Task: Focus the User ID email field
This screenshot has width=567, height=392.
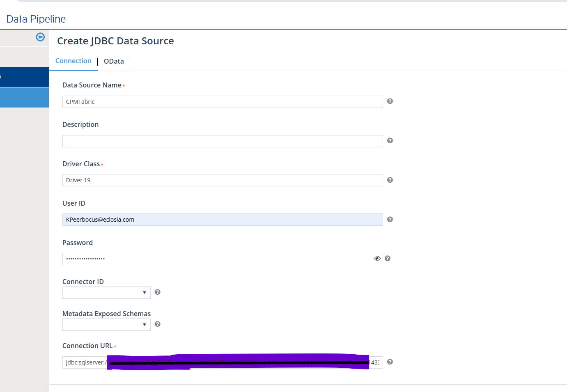Action: 223,220
